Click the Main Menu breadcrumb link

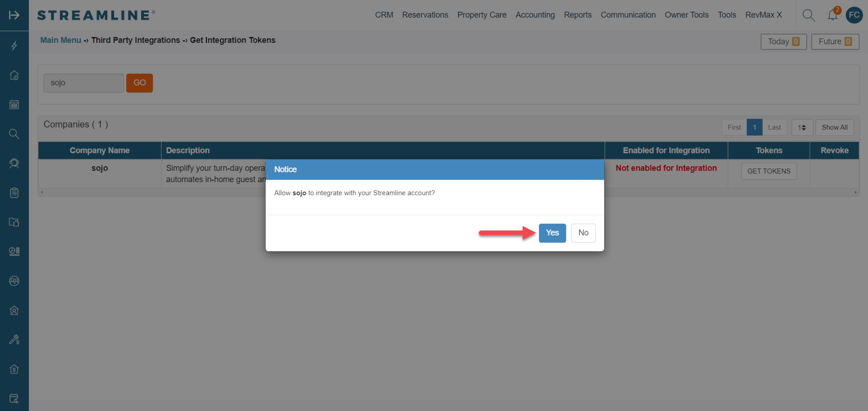click(61, 40)
